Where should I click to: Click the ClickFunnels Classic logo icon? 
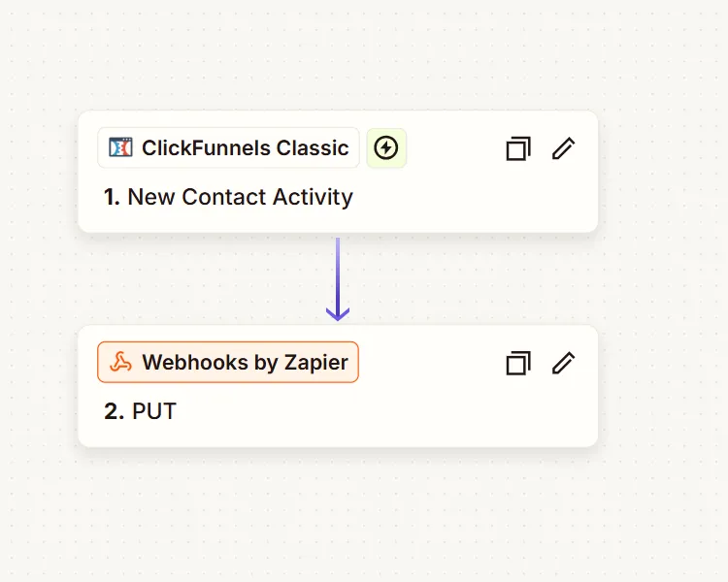click(120, 148)
